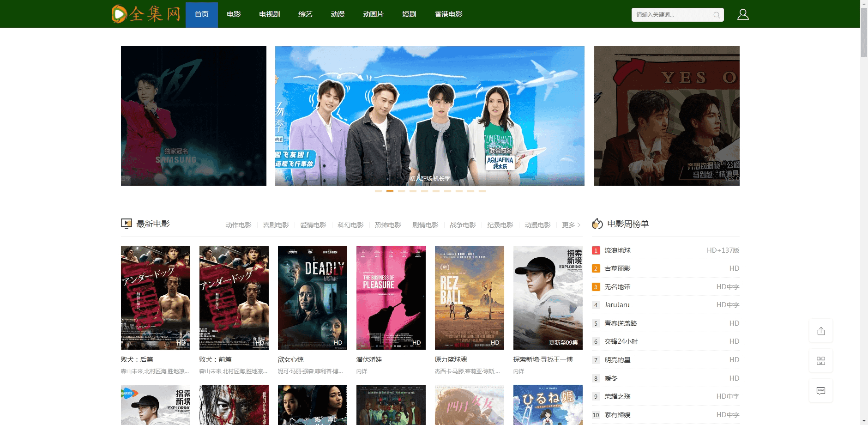Click the 全集网 site logo

click(x=146, y=14)
